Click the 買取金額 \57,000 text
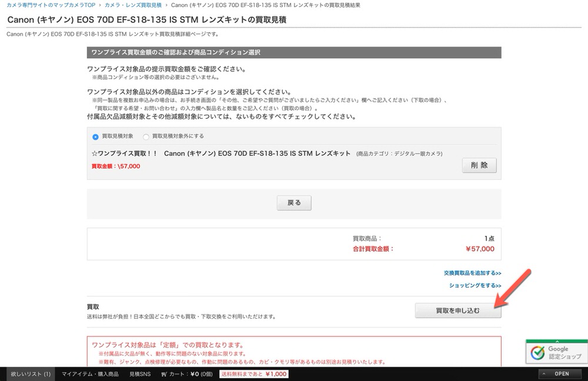Viewport: 588px width, 381px height. (x=116, y=166)
